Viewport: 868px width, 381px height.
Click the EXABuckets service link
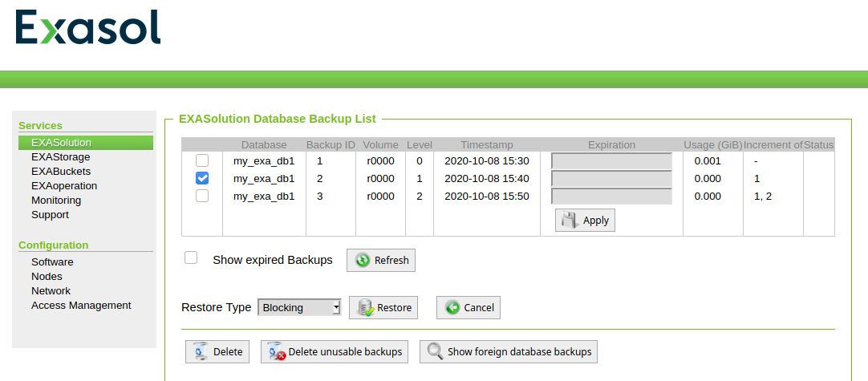point(61,171)
